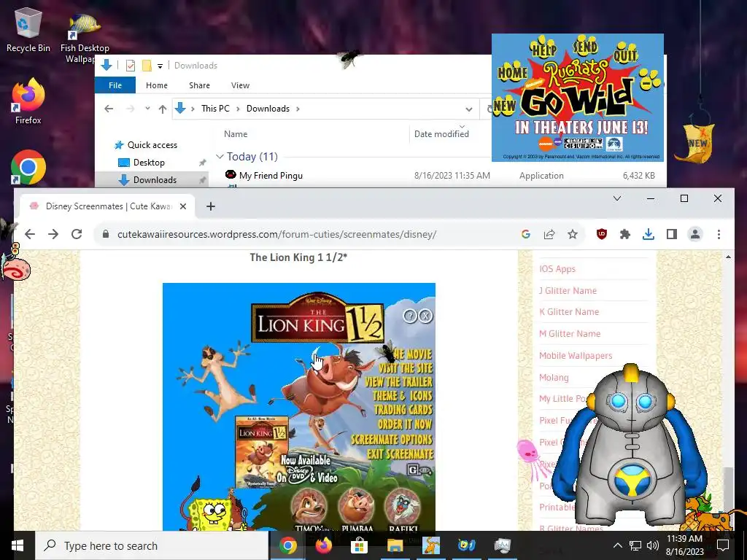Open the volume control in tray
Image resolution: width=747 pixels, height=560 pixels.
(x=653, y=545)
